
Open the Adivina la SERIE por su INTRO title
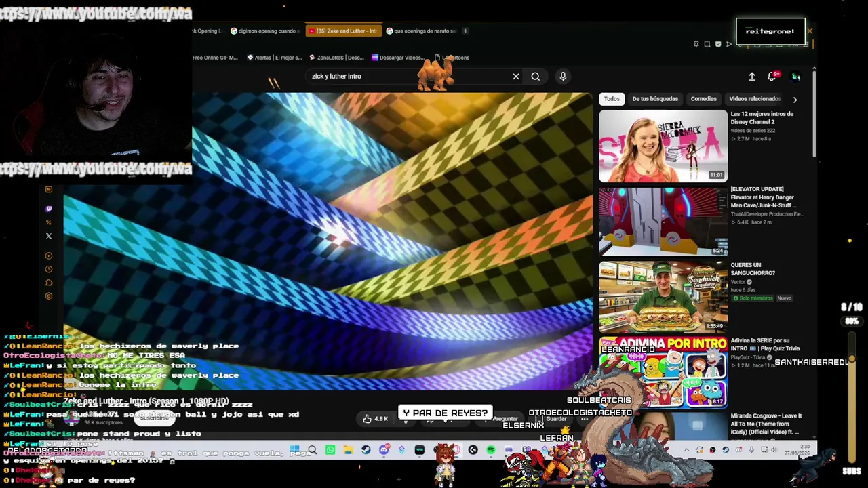pyautogui.click(x=765, y=344)
